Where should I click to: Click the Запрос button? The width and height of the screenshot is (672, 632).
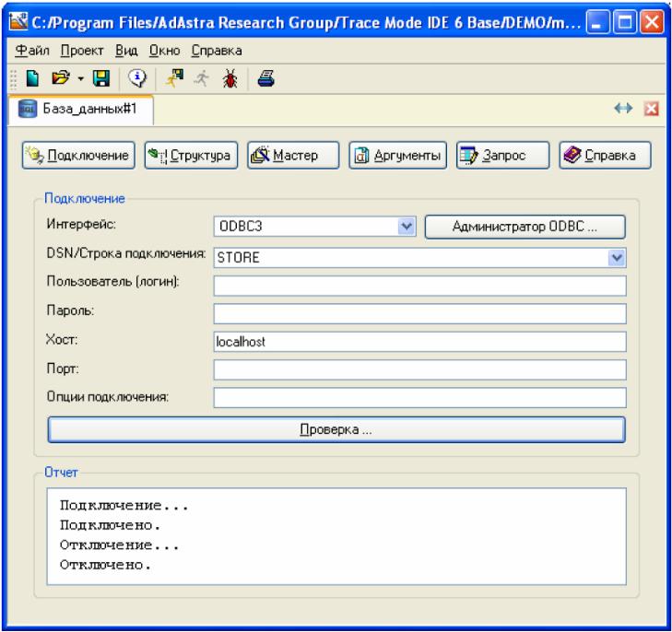[x=502, y=155]
